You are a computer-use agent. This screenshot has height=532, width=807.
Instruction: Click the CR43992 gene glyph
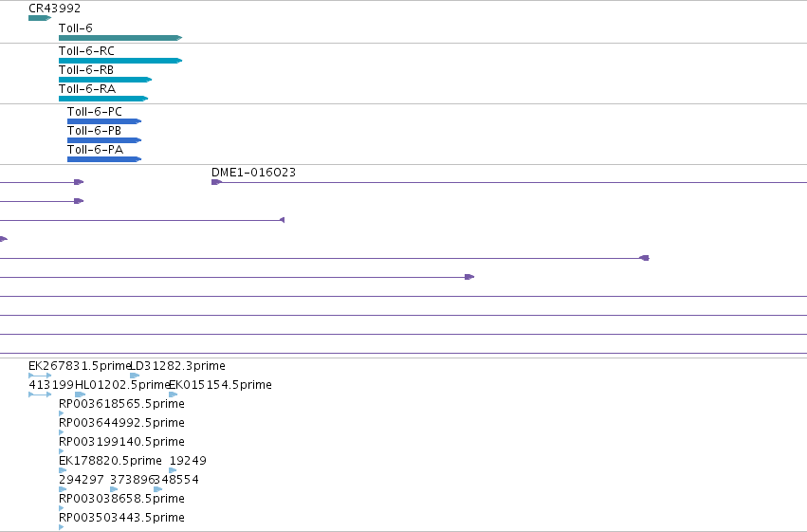coord(40,18)
